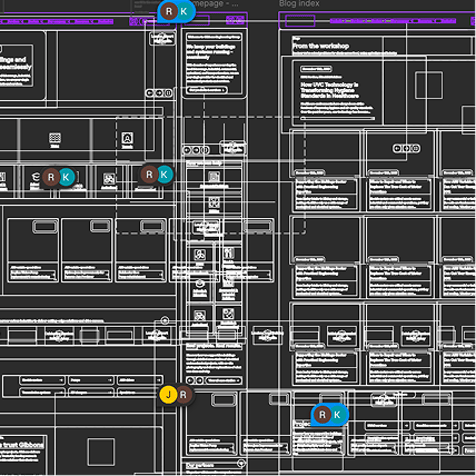476x476 pixels.
Task: Click the 'Our partners' heading
Action: tap(200, 465)
